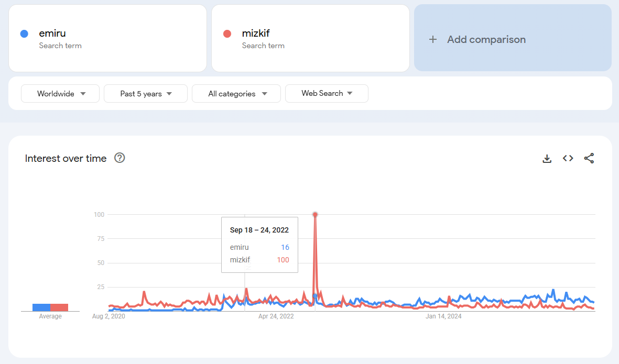Screen dimensions: 619x364
Task: Open the All categories dropdown
Action: [236, 93]
